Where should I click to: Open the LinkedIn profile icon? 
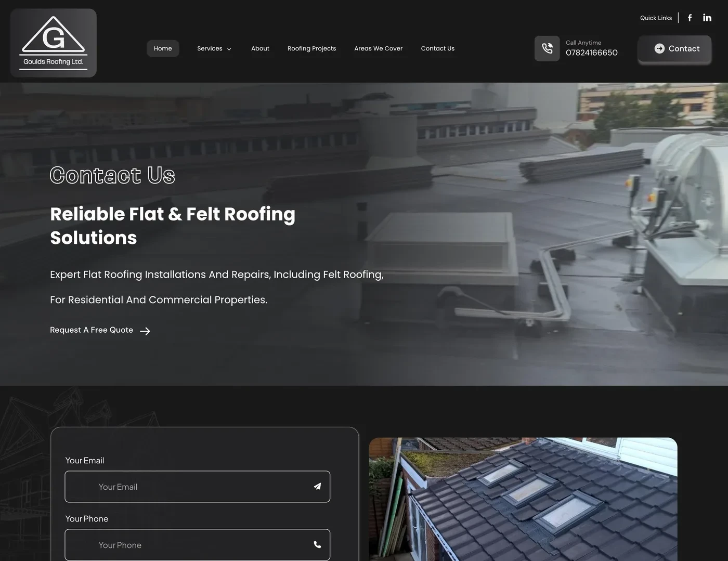click(707, 18)
